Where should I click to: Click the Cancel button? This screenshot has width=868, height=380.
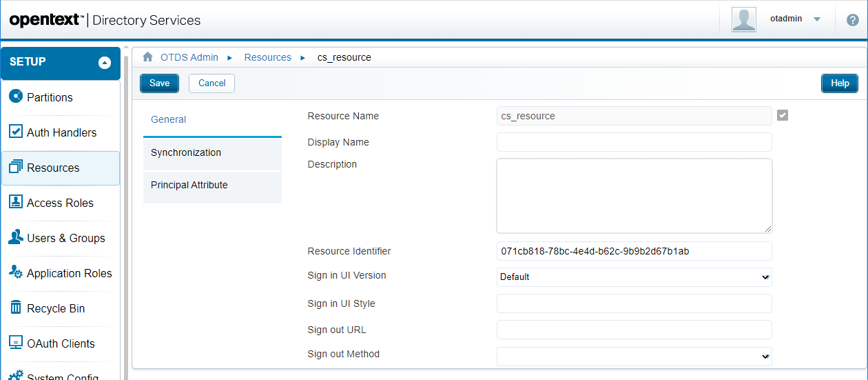(211, 83)
